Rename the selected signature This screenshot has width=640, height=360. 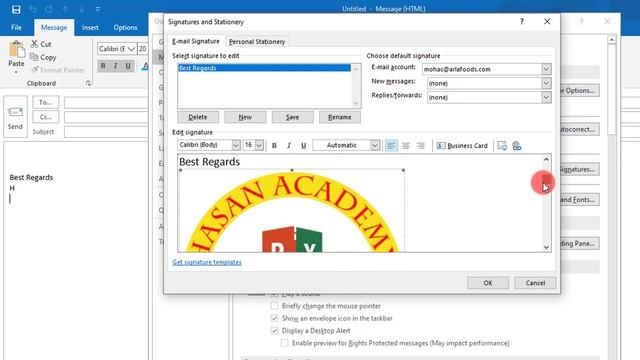point(340,117)
